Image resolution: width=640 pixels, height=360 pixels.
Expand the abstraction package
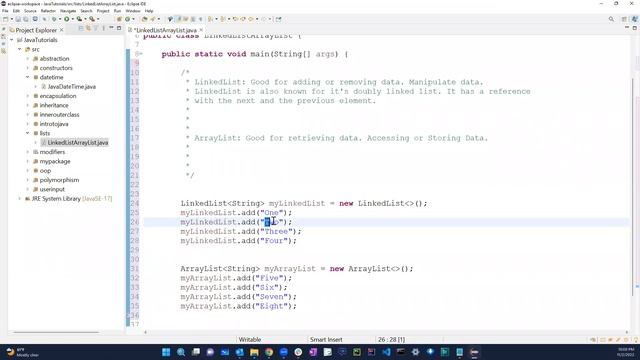pyautogui.click(x=28, y=59)
